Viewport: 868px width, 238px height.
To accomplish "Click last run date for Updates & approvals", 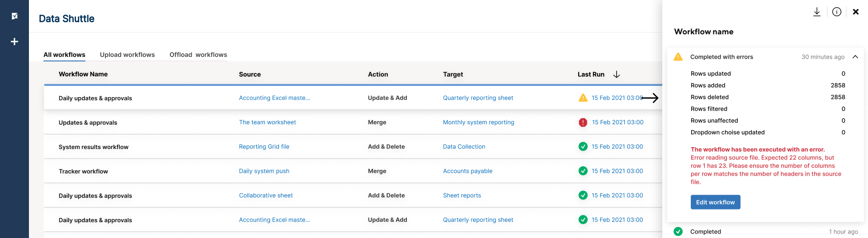I will click(618, 122).
